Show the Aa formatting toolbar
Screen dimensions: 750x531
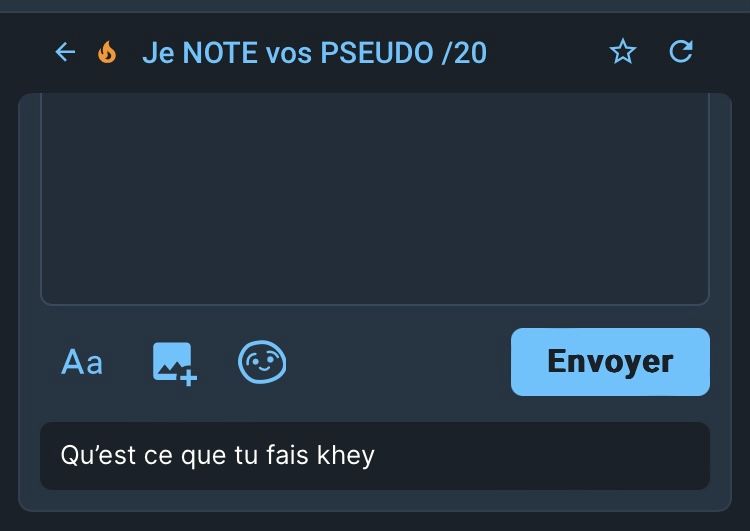coord(82,362)
